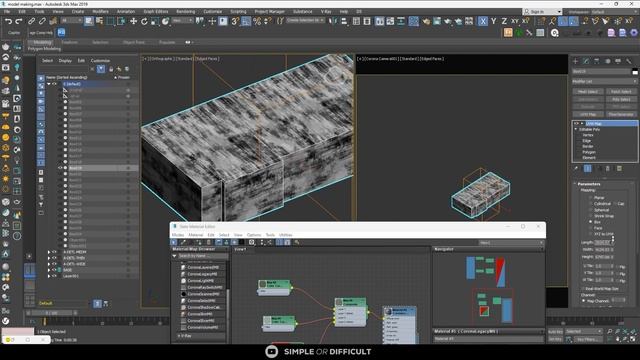Toggle Show End Result in modifier panel
The width and height of the screenshot is (640, 360).
click(x=587, y=168)
